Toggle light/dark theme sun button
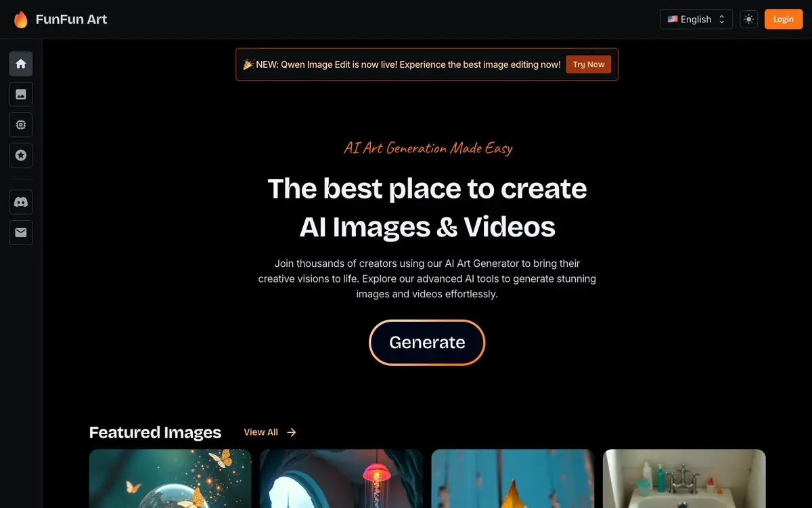 tap(748, 19)
